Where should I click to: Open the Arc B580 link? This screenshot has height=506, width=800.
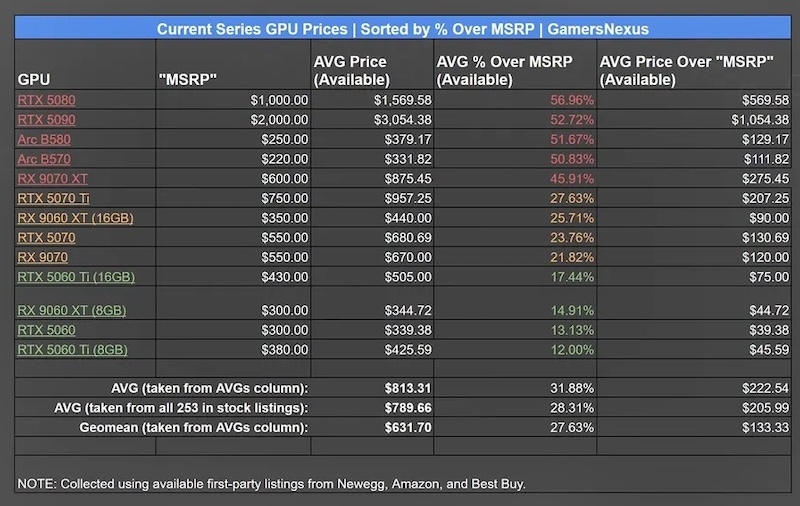[x=44, y=139]
